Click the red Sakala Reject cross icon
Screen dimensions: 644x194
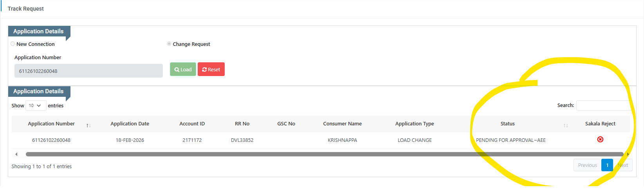click(600, 140)
